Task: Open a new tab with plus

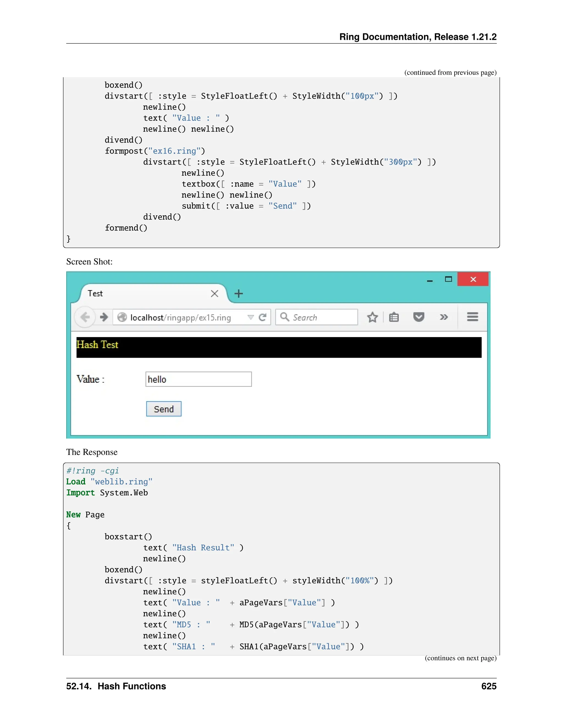Action: tap(238, 294)
